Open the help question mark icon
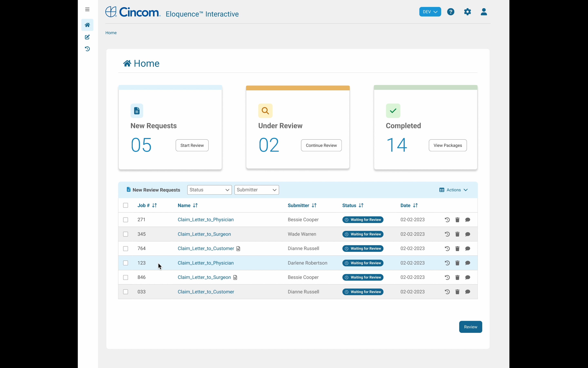Screen dimensions: 588x368 pyautogui.click(x=451, y=12)
